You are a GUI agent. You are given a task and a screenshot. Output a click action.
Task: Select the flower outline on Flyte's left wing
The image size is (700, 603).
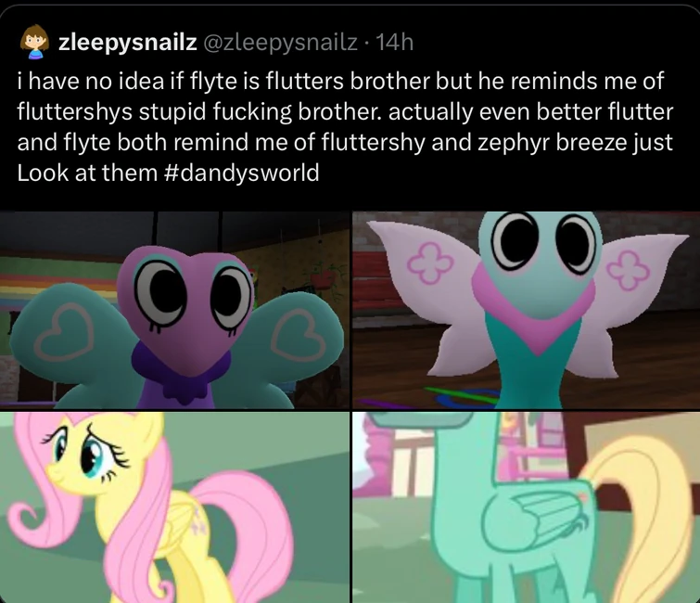tap(431, 263)
